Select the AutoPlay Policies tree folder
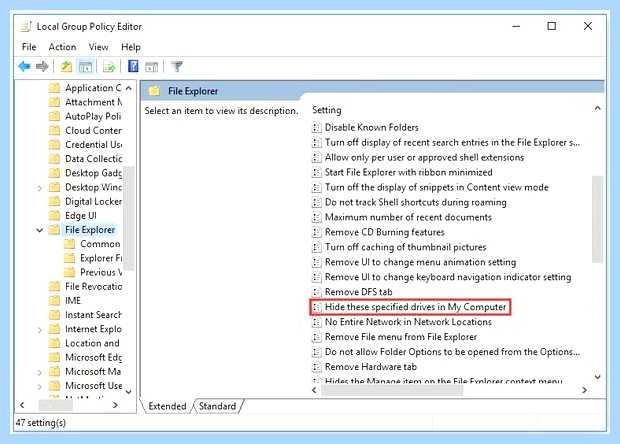Screen dimensions: 620x444 coord(93,116)
